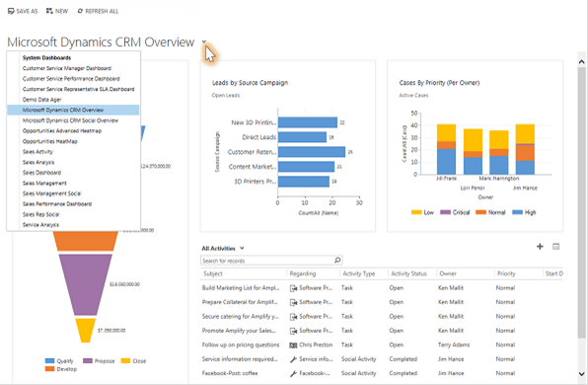Select Microsoft Dynamics CRM Social Overview
The height and width of the screenshot is (385, 588).
[70, 120]
